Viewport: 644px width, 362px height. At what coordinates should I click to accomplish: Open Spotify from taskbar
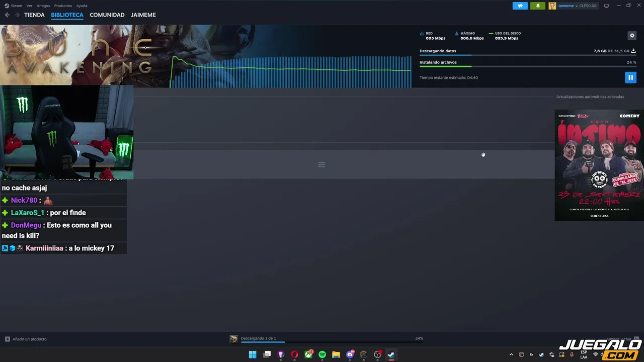point(322,354)
